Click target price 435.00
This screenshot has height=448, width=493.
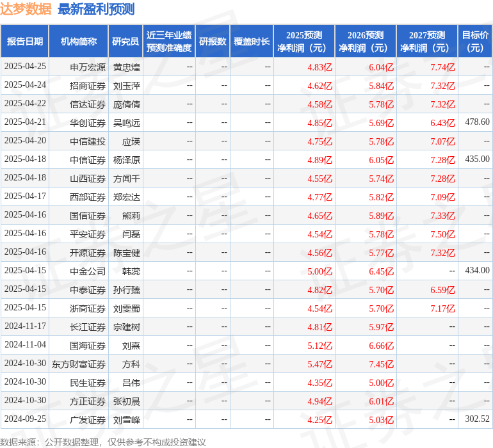pos(477,159)
